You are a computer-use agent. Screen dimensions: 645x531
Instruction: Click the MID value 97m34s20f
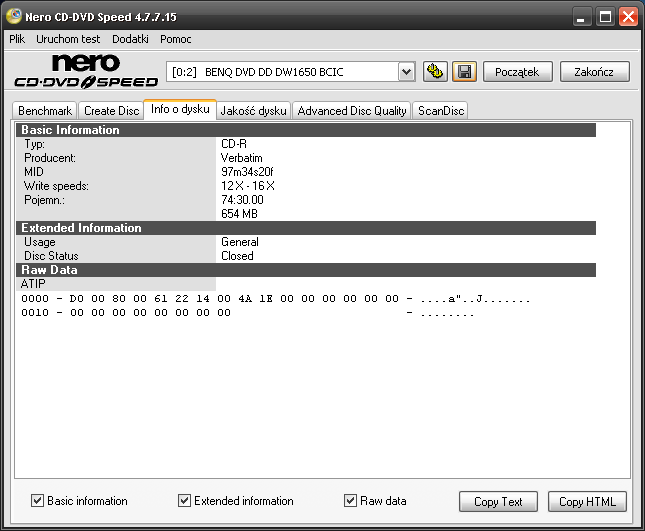[x=247, y=172]
